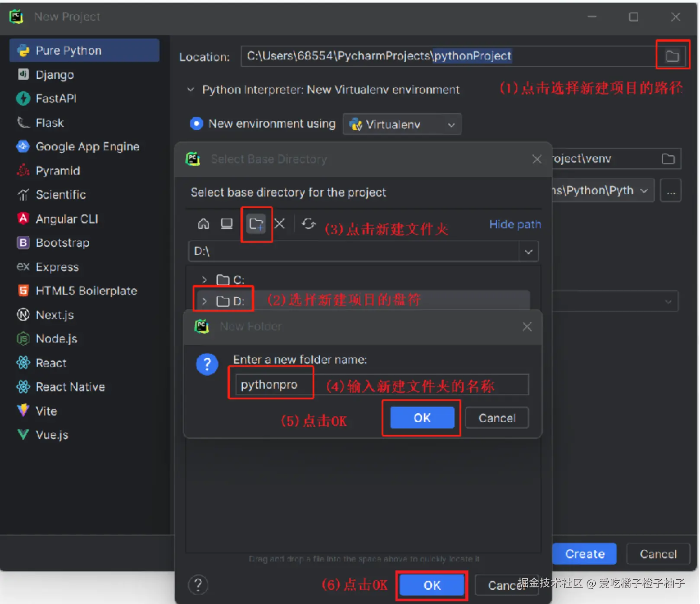This screenshot has width=700, height=604.
Task: Click the Next.js N icon
Action: [x=23, y=315]
